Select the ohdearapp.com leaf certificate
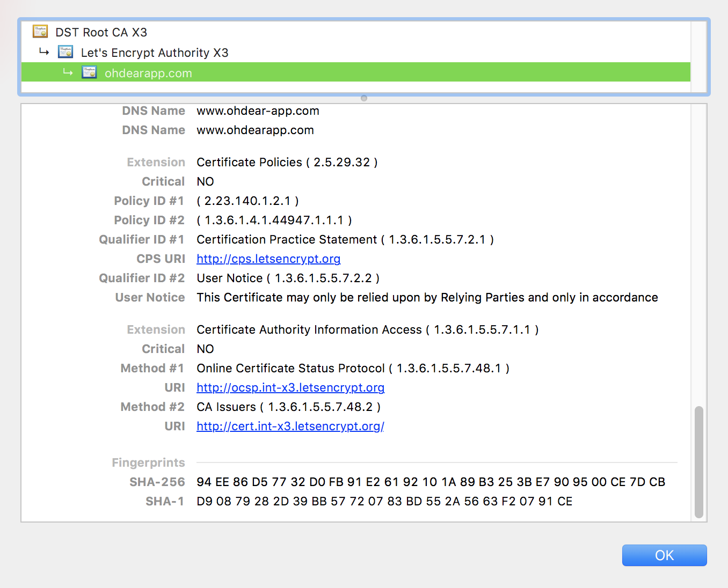This screenshot has height=588, width=728. [355, 72]
